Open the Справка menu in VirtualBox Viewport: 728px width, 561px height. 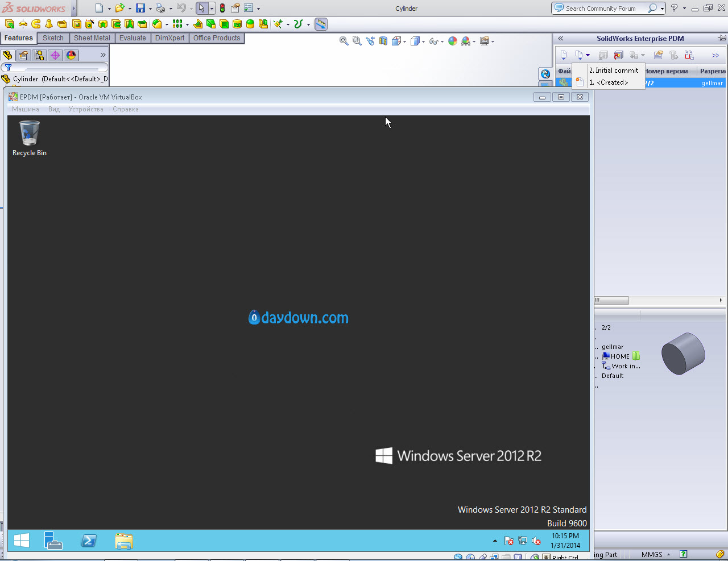126,109
